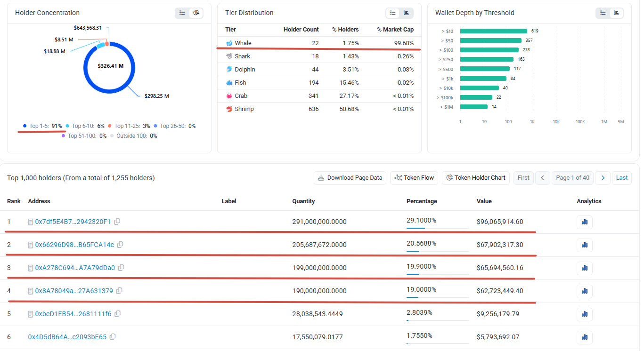Image resolution: width=644 pixels, height=351 pixels.
Task: Toggle Top 1-5 legend entry
Action: click(x=42, y=126)
